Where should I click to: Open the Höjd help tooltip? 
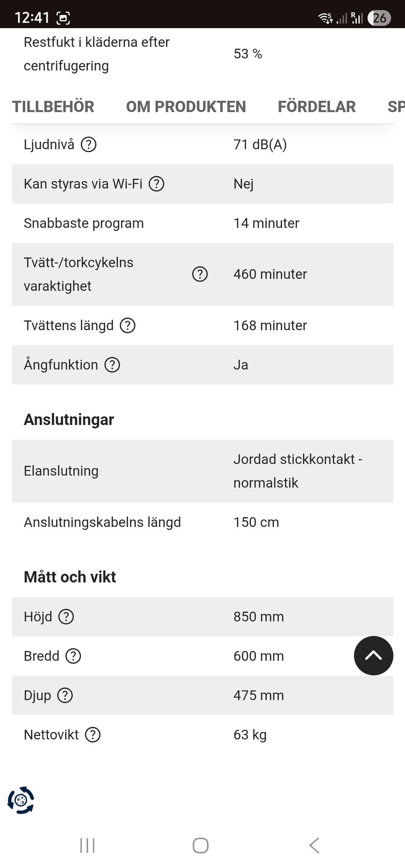(x=66, y=617)
